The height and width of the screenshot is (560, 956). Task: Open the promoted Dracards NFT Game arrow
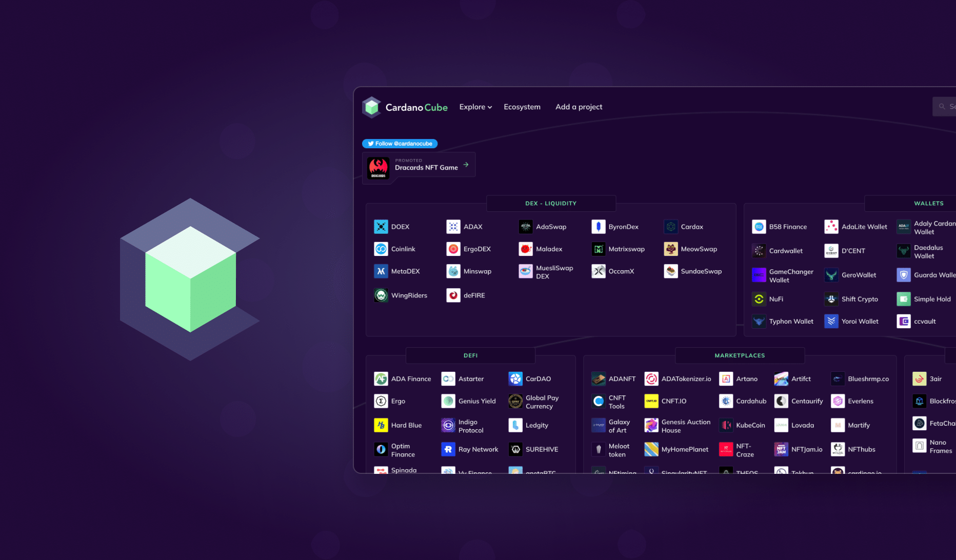(x=466, y=165)
